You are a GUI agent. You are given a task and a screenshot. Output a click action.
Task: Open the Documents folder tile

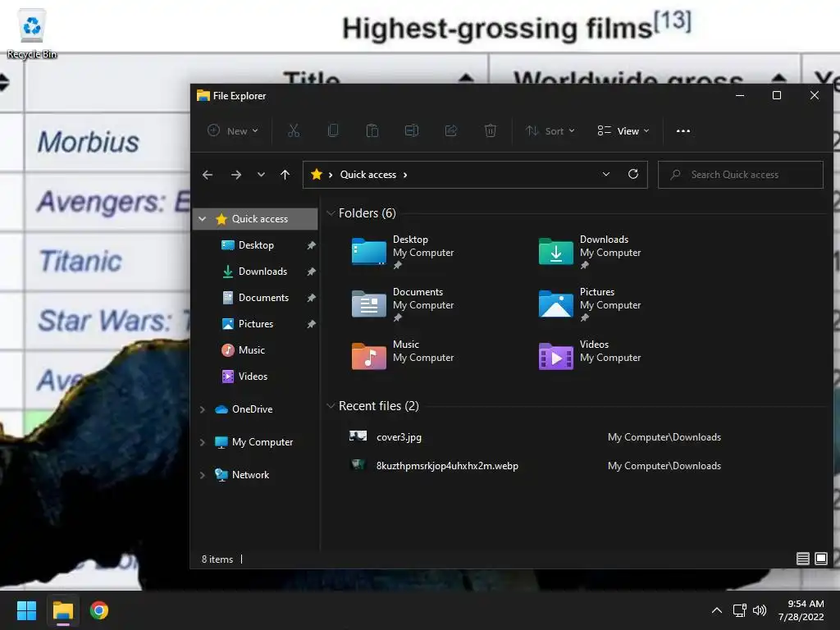[x=403, y=304]
